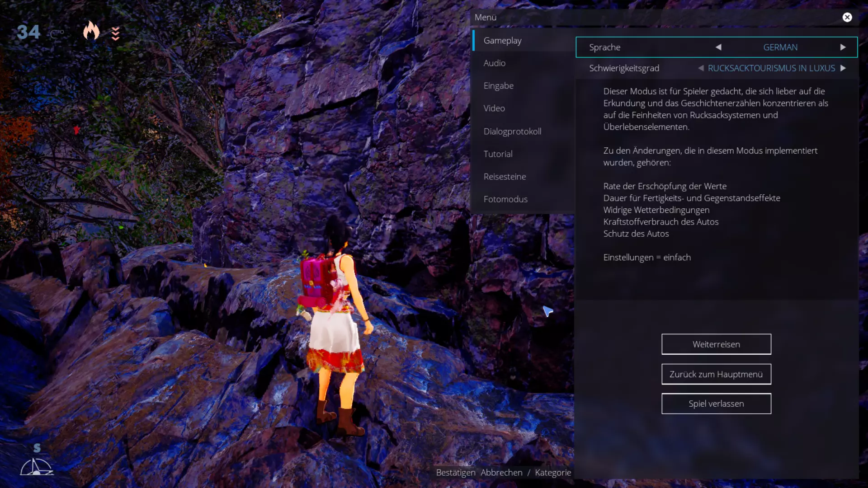Click the 'Schutz des Autos' line
Image resolution: width=868 pixels, height=488 pixels.
point(636,234)
